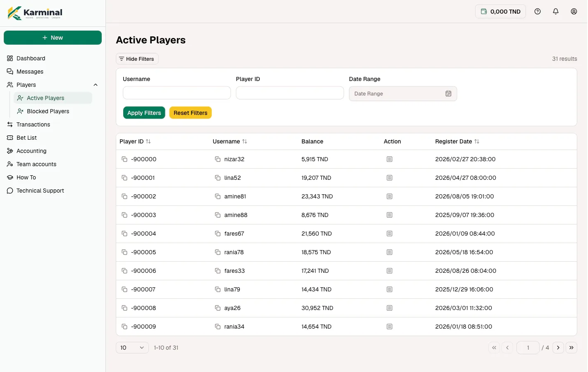Copy username lina79

[218, 289]
